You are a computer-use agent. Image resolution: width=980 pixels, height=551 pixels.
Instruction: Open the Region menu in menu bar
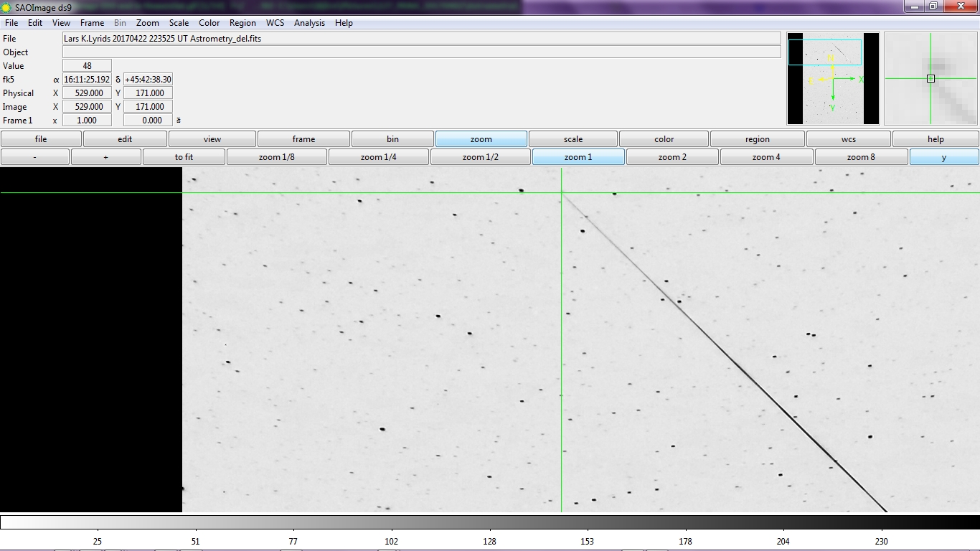pos(242,23)
